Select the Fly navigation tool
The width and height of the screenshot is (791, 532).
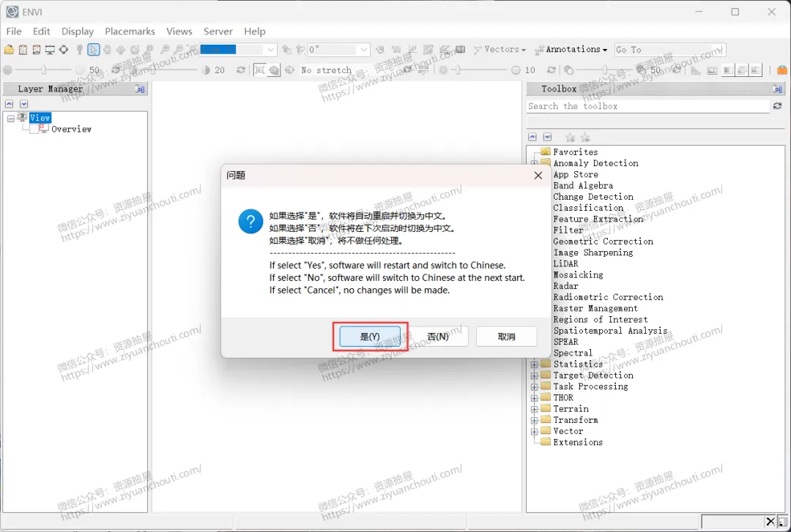[x=121, y=50]
